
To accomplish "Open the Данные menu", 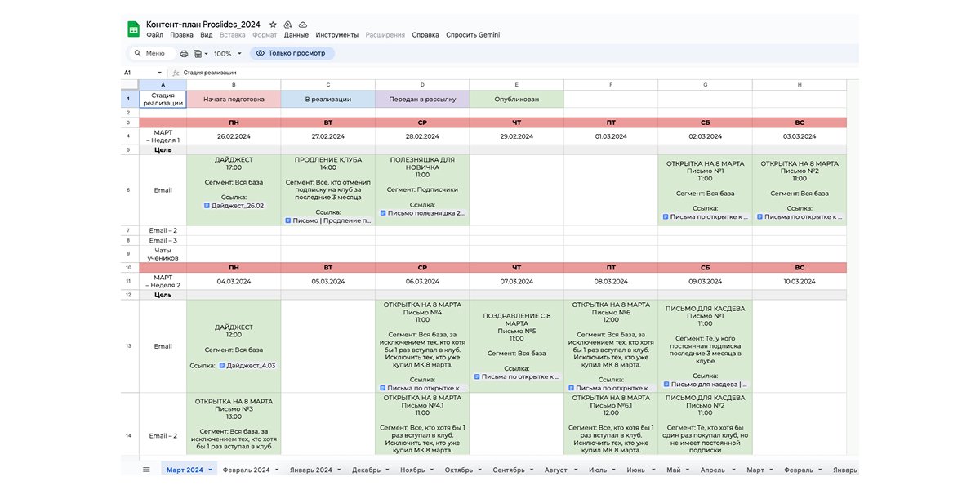I will pos(296,35).
